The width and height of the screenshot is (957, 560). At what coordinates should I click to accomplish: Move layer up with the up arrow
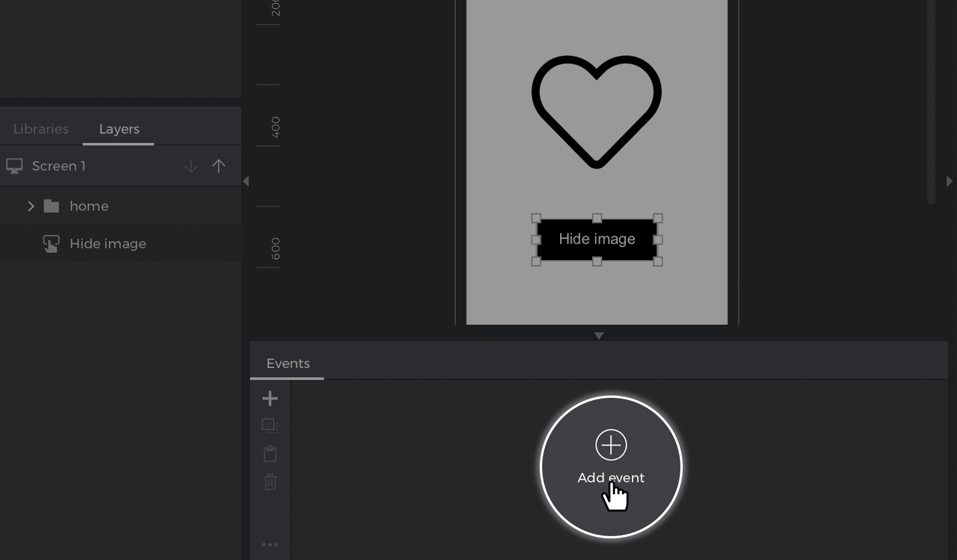click(218, 166)
